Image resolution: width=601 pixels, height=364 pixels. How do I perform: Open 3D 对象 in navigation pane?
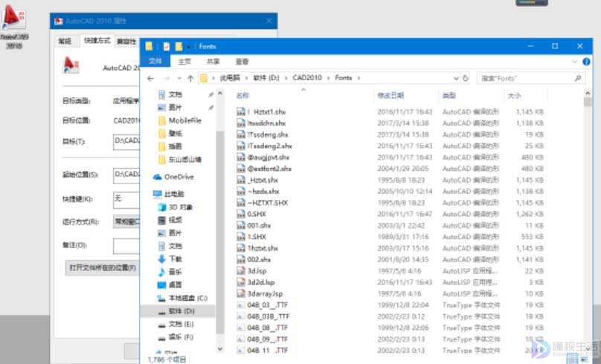(181, 207)
